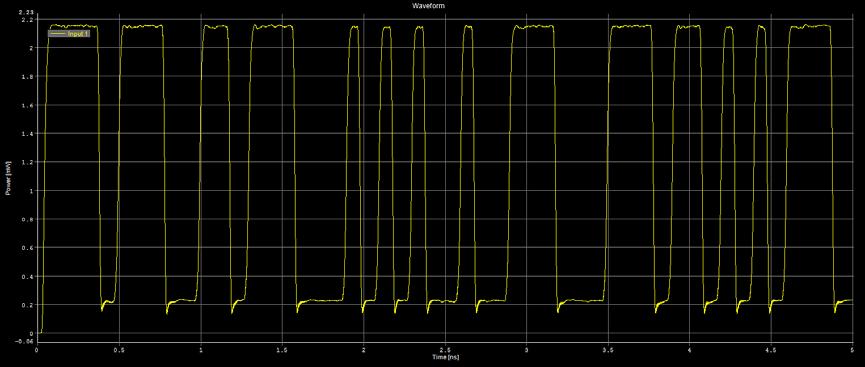Click the Power [mW] vertical axis label
The height and width of the screenshot is (367, 865).
(8, 179)
